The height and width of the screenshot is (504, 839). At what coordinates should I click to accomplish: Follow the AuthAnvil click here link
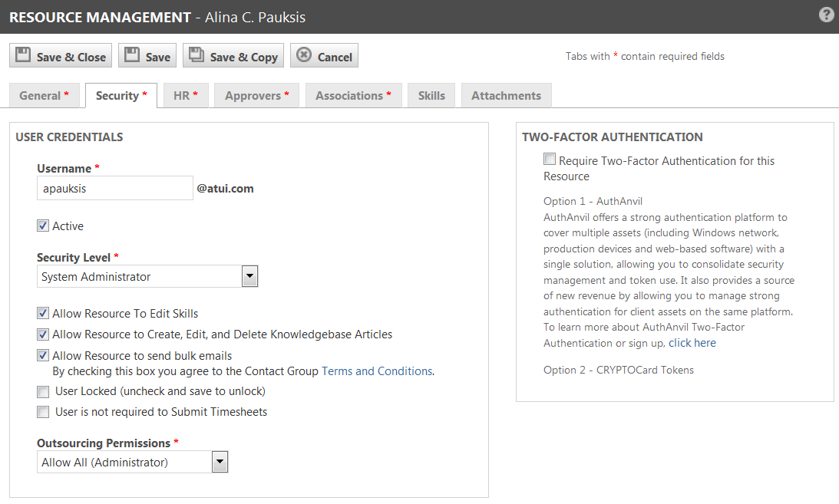pos(692,343)
